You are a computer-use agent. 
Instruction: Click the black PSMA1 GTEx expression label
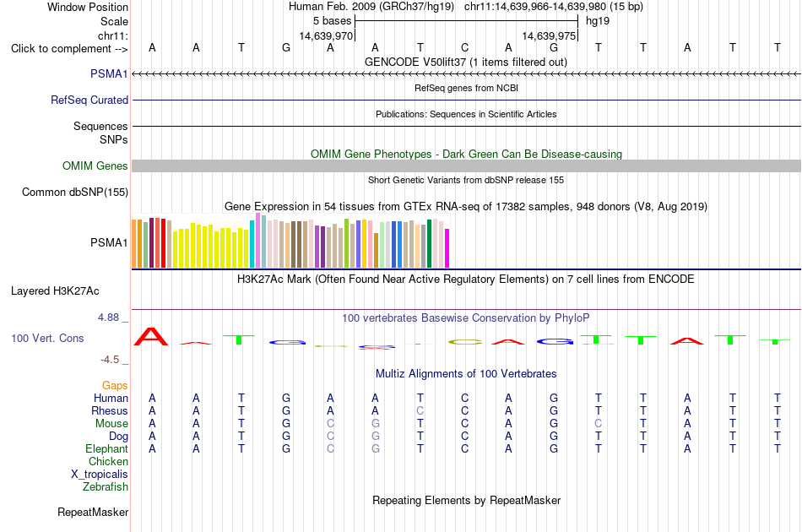[x=109, y=242]
